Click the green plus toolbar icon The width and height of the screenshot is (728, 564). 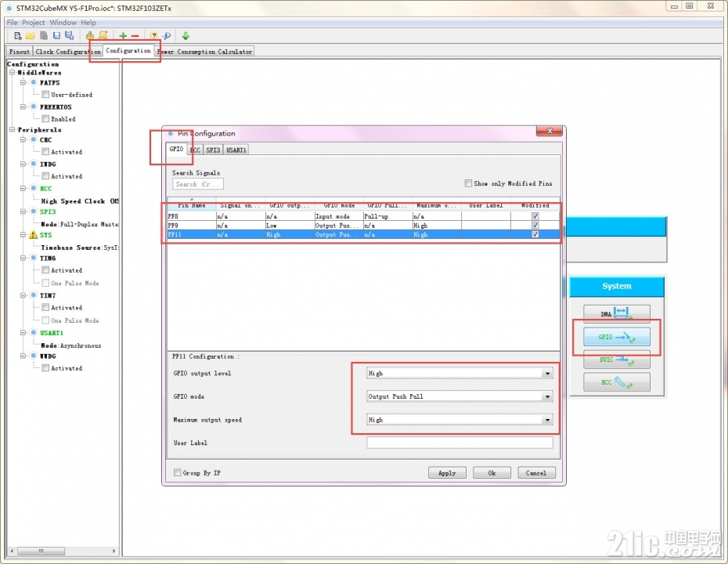tap(123, 36)
